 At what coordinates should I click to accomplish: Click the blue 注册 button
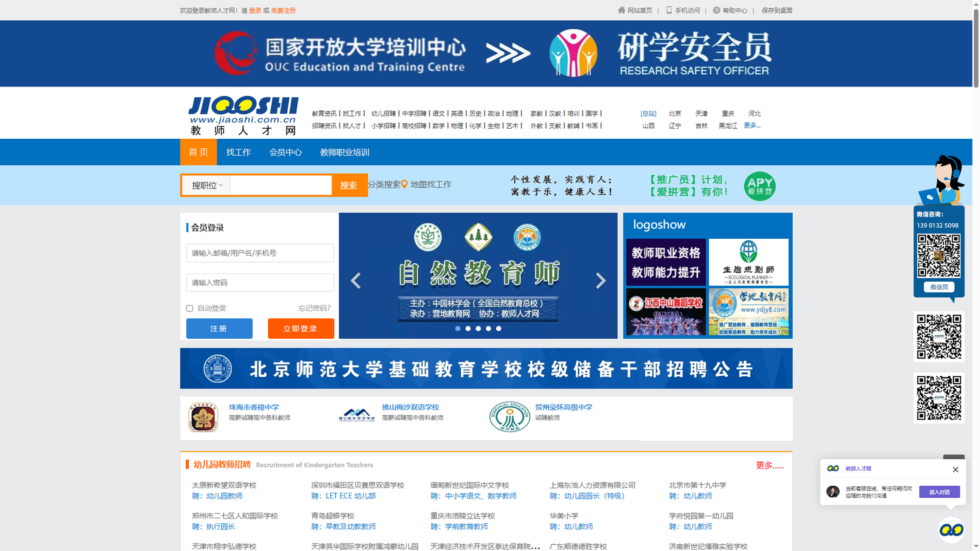coord(219,329)
